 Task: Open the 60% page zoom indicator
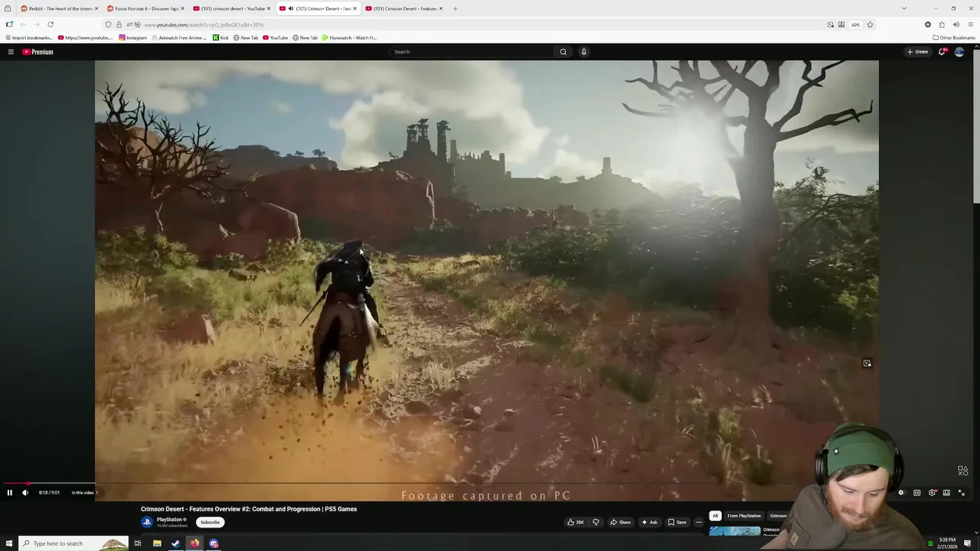click(855, 24)
